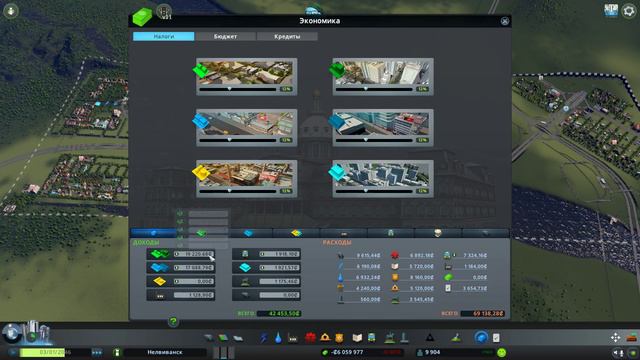Adjust low-density residential tax slider

click(238, 89)
